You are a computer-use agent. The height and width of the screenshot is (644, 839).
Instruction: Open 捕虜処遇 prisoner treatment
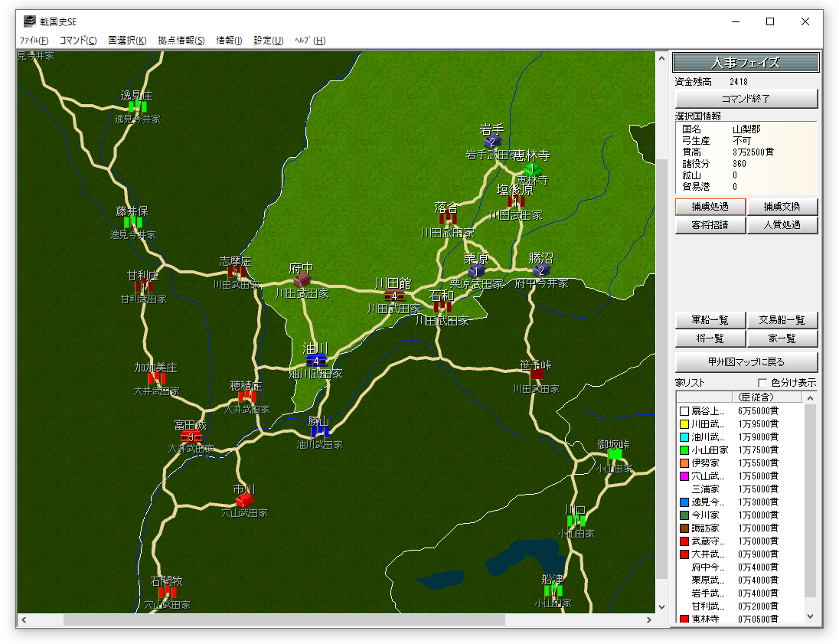[x=710, y=207]
